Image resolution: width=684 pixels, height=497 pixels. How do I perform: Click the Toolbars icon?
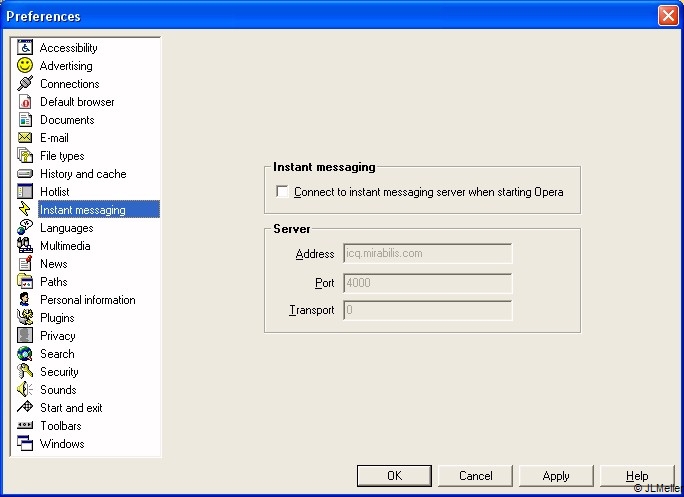[25, 425]
